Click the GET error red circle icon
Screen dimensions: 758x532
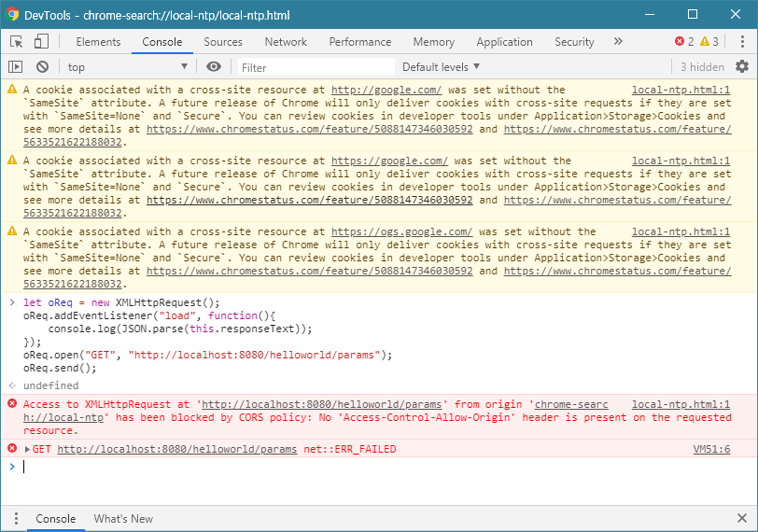(12, 448)
